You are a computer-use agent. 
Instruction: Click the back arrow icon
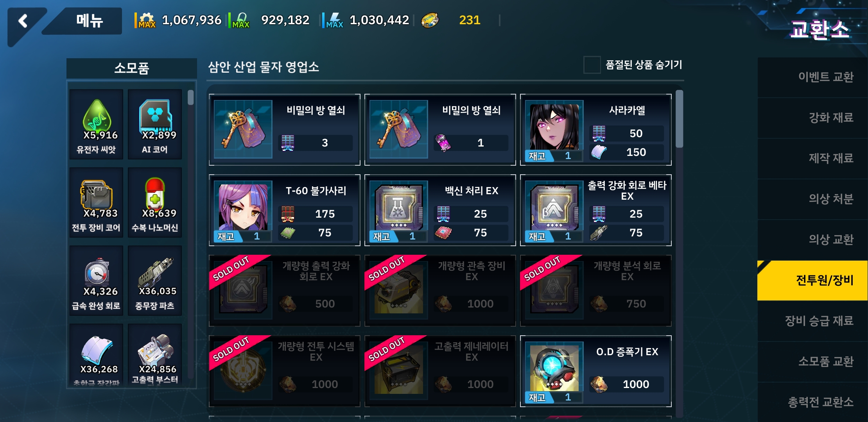click(x=23, y=21)
